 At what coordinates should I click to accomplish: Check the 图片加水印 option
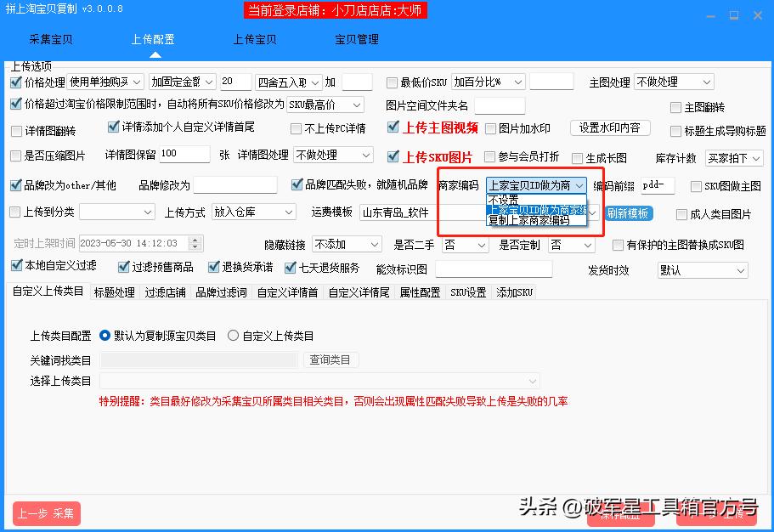click(490, 127)
